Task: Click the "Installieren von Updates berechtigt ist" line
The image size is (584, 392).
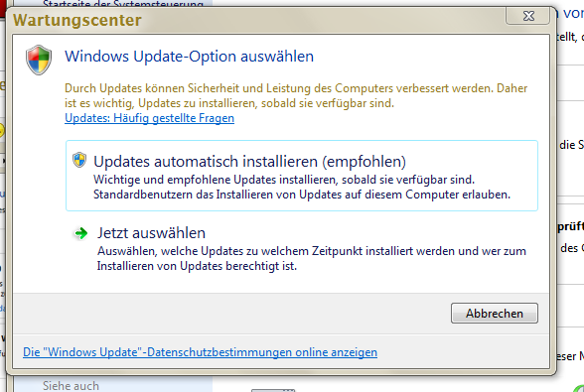Action: tap(197, 266)
